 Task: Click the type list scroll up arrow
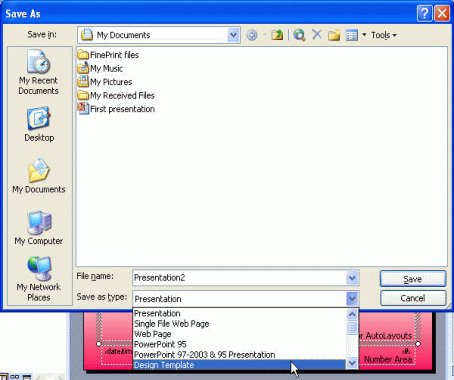coord(352,314)
